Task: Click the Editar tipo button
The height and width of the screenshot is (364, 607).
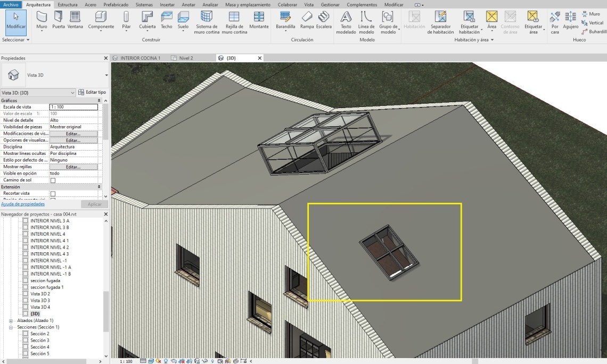Action: click(92, 93)
